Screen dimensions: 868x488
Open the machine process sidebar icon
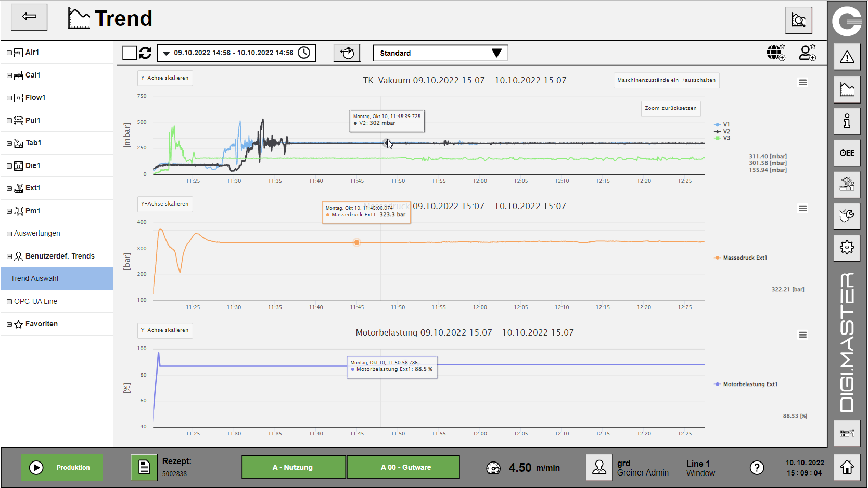(847, 184)
